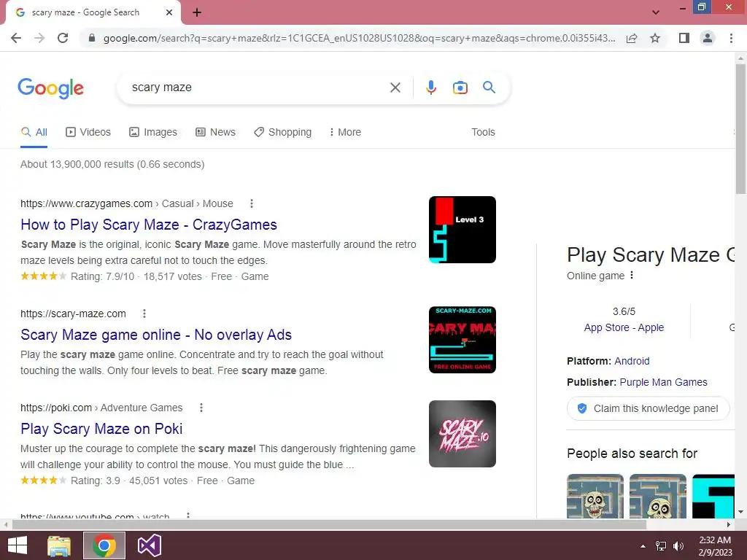Viewport: 747px width, 560px height.
Task: Reload the current page
Action: 63,38
